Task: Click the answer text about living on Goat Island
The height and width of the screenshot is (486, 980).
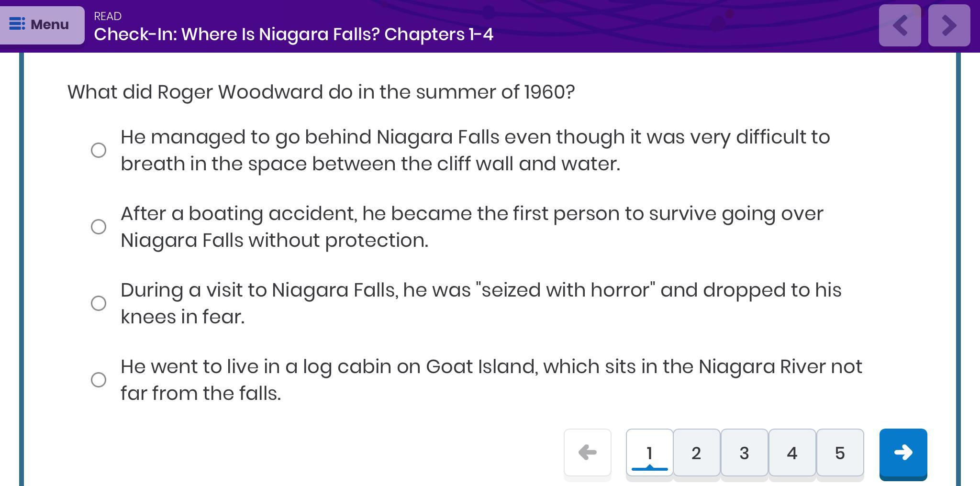Action: 491,380
